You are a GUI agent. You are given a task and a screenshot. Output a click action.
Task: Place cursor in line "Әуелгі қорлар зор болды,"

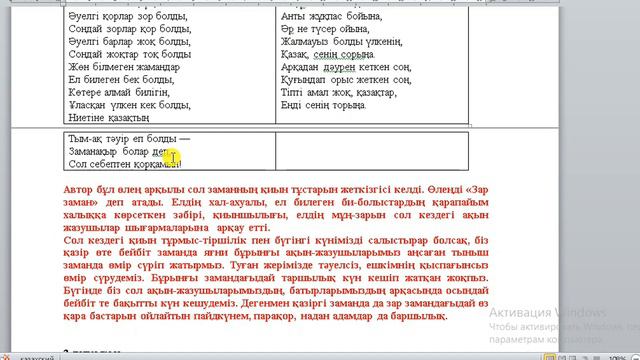(128, 16)
